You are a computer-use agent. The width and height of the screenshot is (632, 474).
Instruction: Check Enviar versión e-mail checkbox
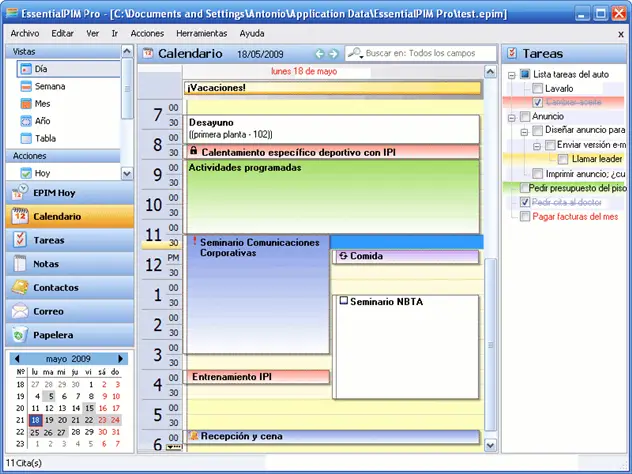pyautogui.click(x=550, y=145)
